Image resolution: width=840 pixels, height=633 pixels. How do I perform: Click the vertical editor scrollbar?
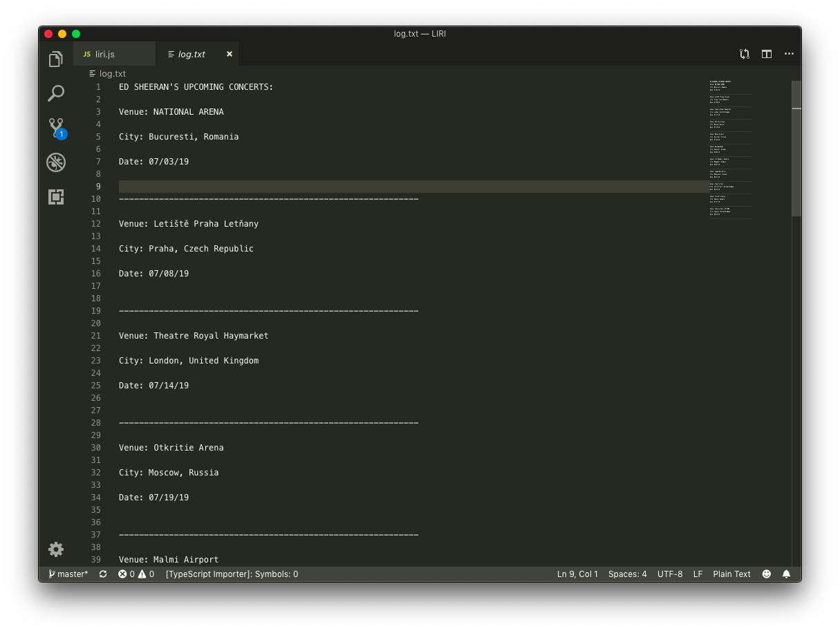[x=796, y=149]
